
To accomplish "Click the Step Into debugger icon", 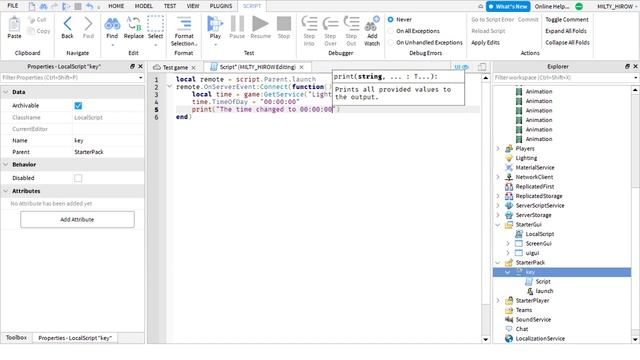I will [x=309, y=24].
